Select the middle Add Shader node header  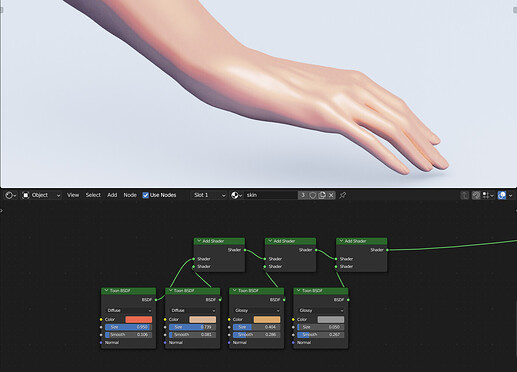coord(291,241)
